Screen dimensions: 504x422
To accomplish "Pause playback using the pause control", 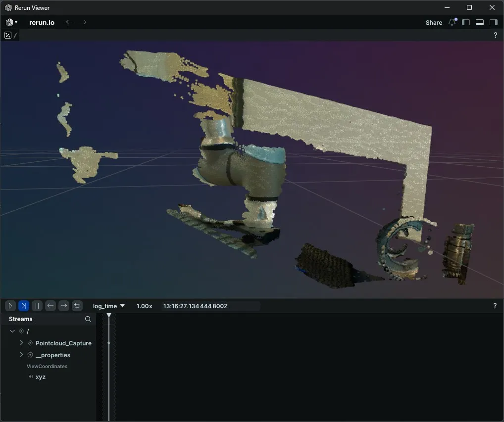I will point(37,306).
